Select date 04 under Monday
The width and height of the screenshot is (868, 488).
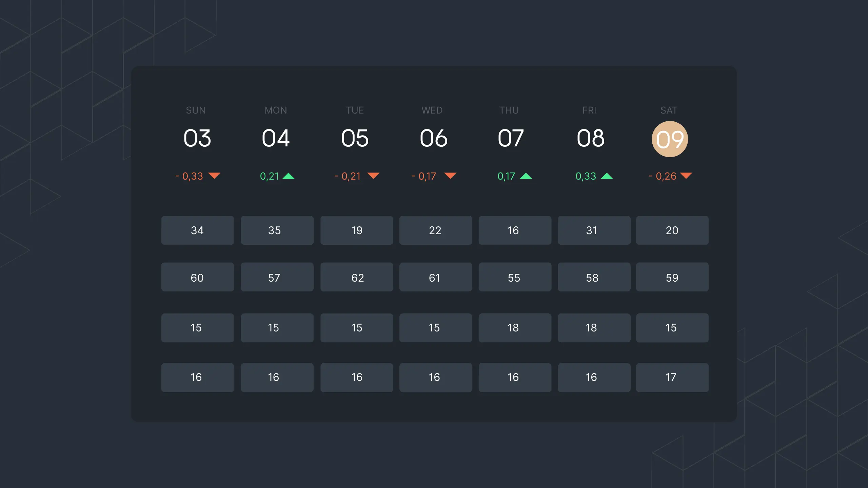pyautogui.click(x=276, y=138)
